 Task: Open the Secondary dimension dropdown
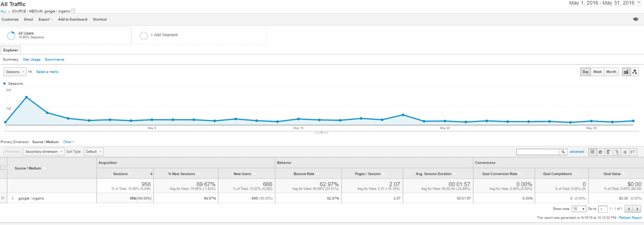pyautogui.click(x=44, y=152)
